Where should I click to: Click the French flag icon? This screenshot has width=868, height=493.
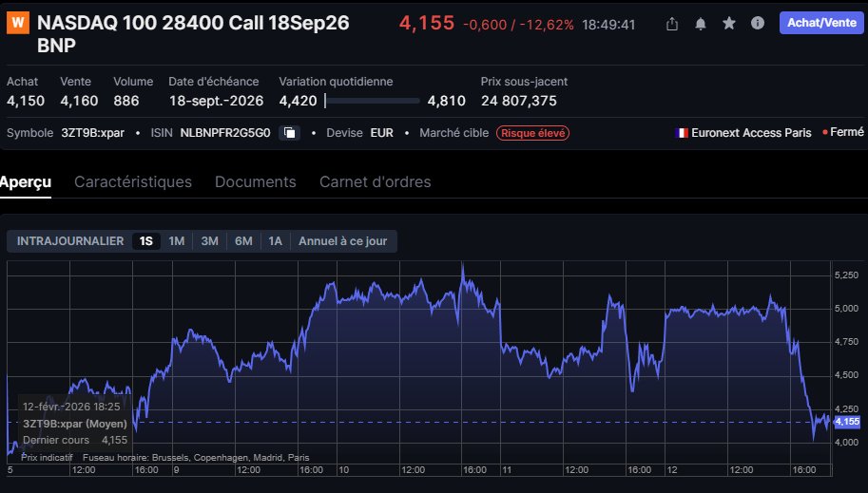click(682, 133)
